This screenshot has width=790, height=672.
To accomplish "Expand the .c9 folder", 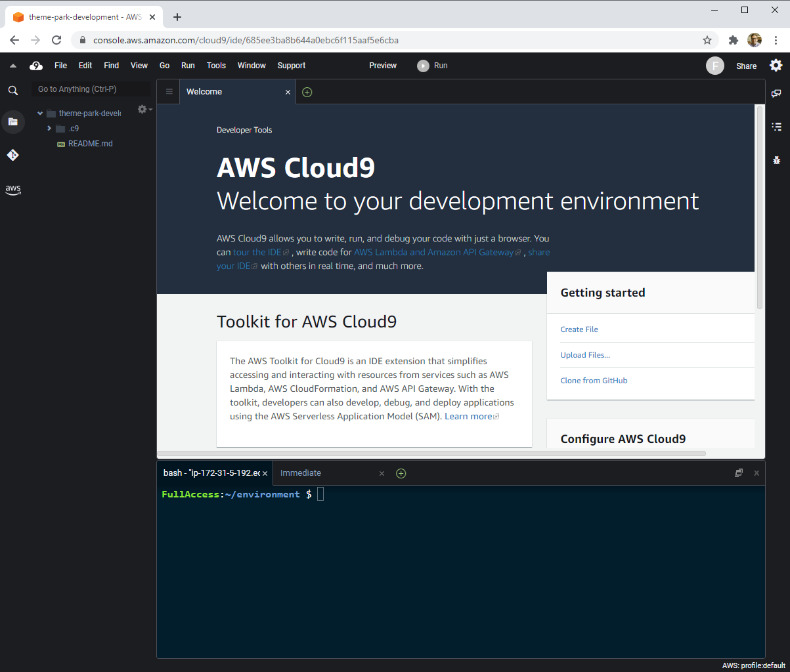I will 49,128.
